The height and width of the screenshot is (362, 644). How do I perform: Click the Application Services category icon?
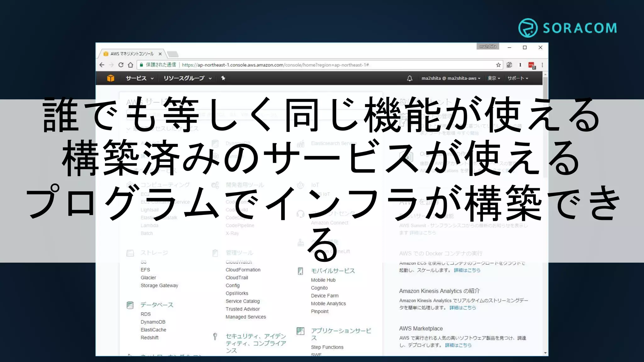click(301, 331)
